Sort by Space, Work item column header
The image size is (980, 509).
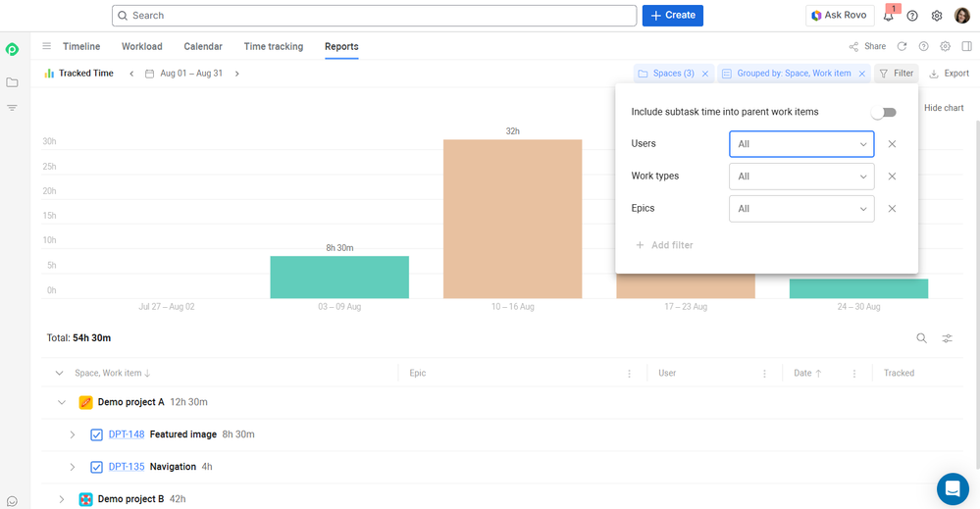coord(113,374)
